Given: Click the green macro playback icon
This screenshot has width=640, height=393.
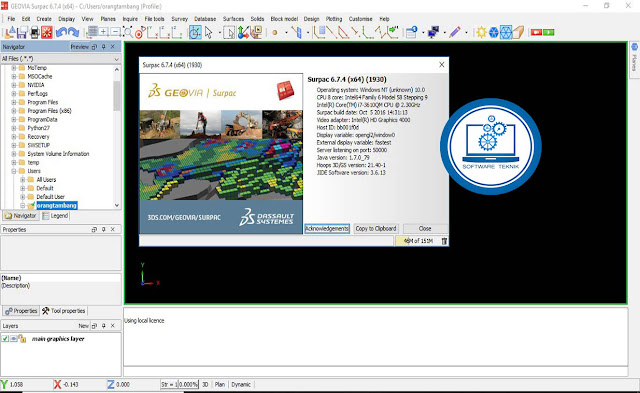Looking at the screenshot, I should pos(549,32).
